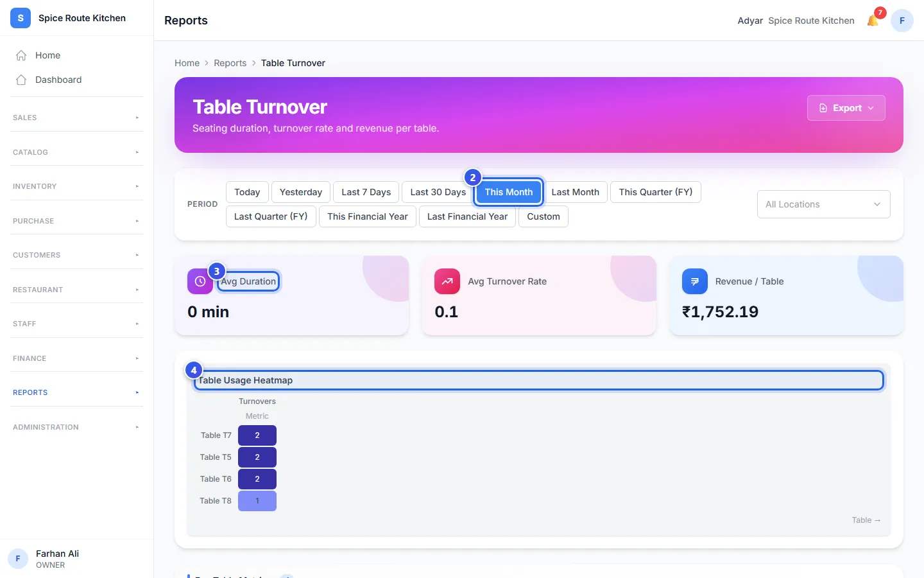
Task: Select the Last Month period
Action: point(575,192)
